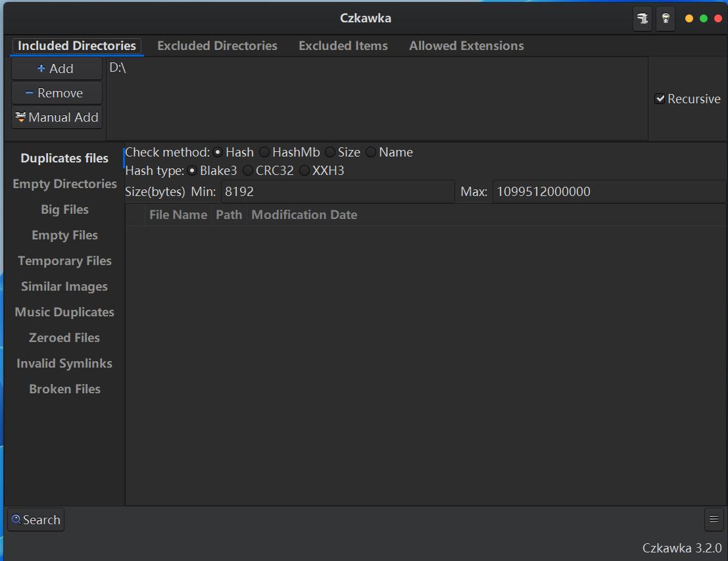This screenshot has height=561, width=728.
Task: Toggle the Recursive checkbox
Action: pos(660,99)
